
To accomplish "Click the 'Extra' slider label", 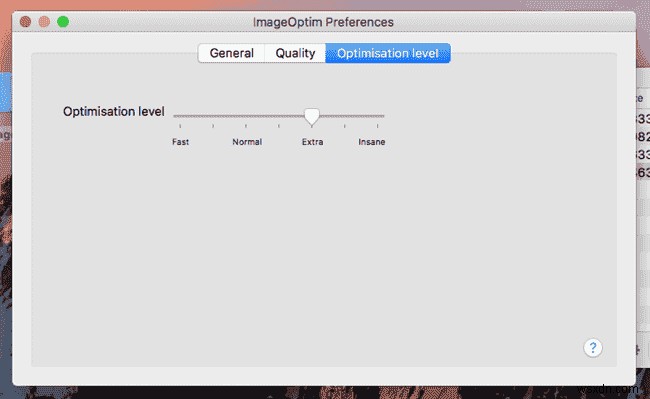I will click(313, 142).
